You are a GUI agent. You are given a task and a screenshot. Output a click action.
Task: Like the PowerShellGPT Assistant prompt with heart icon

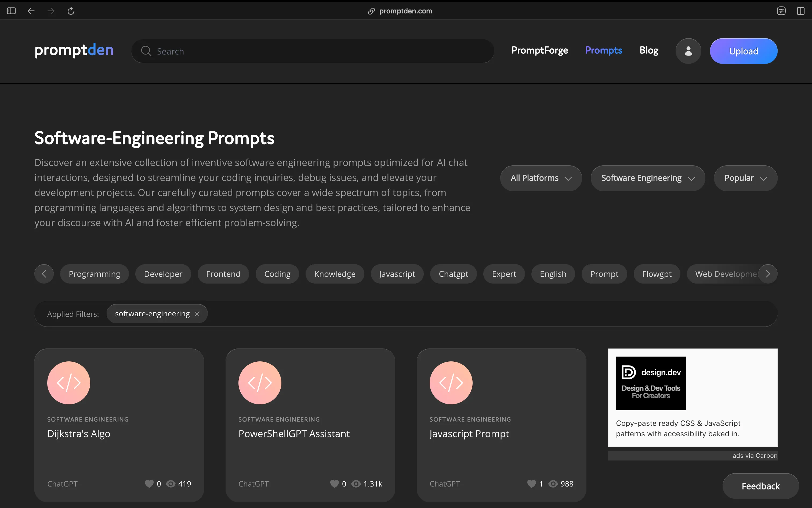tap(334, 484)
